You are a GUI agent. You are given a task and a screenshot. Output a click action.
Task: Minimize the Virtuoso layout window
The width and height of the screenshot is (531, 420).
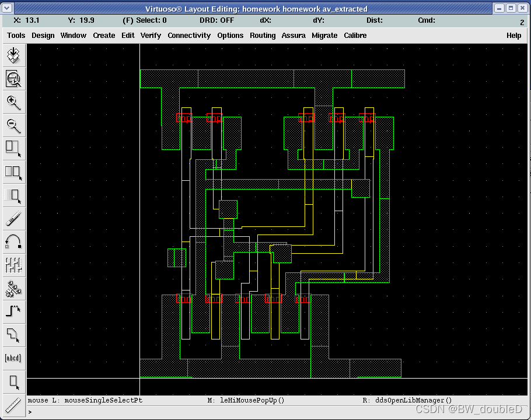coord(499,8)
